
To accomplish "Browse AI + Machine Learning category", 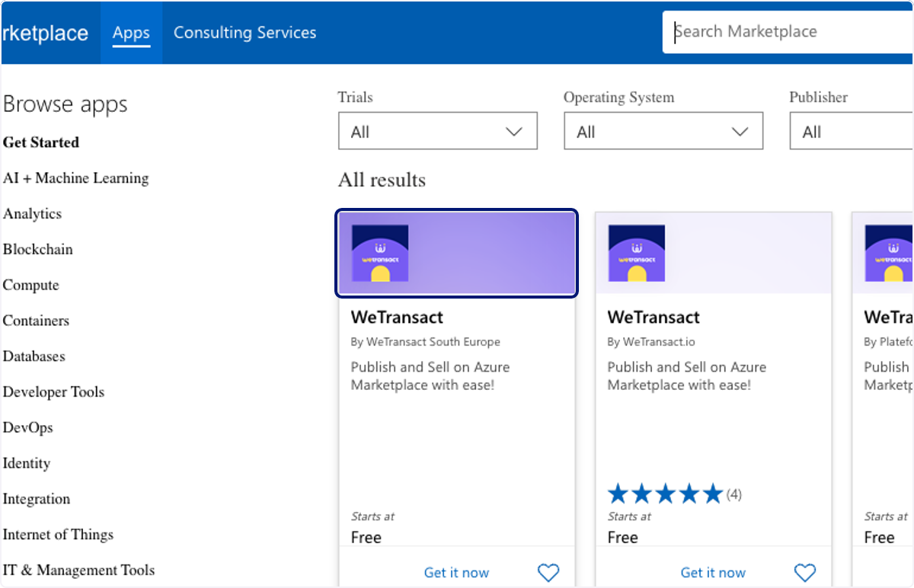I will coord(76,178).
